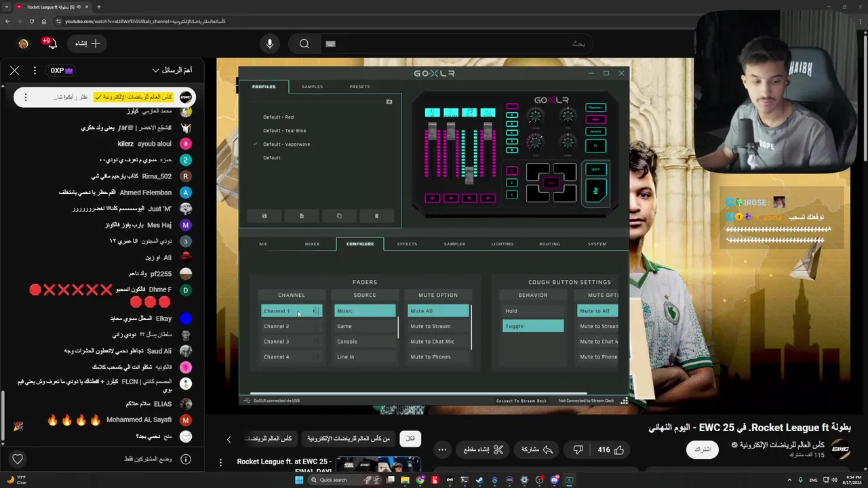This screenshot has height=488, width=868.
Task: Click the new profile file icon in GoXLR
Action: [x=302, y=216]
